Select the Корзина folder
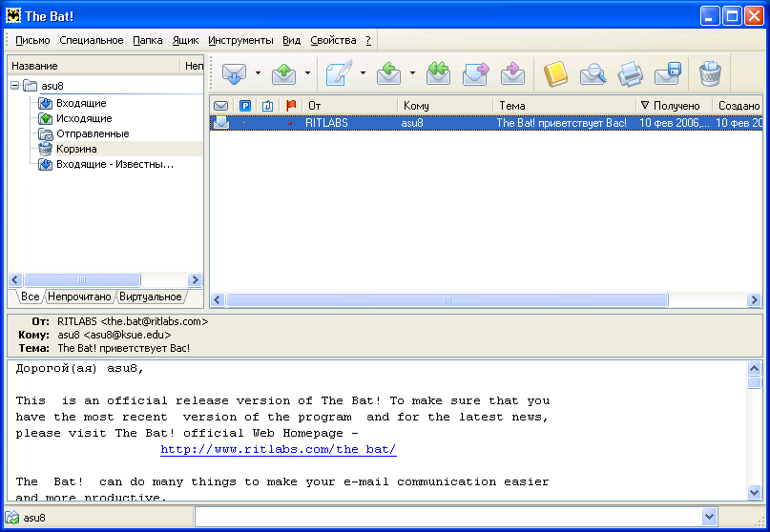 click(76, 149)
